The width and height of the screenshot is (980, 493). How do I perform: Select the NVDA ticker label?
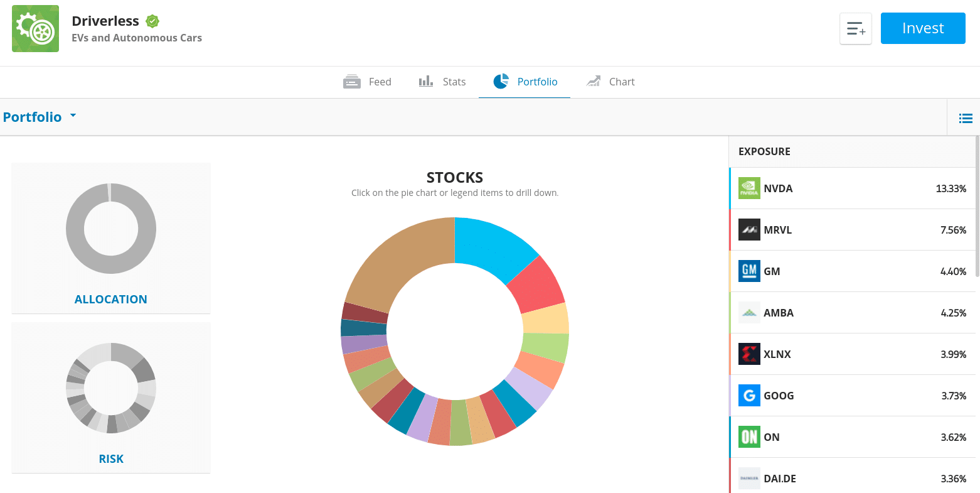pos(778,188)
